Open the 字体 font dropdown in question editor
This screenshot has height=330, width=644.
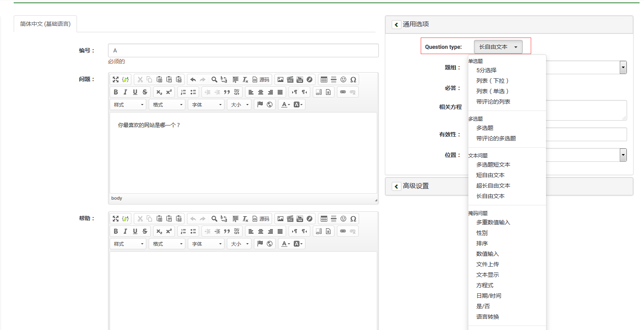(x=206, y=104)
